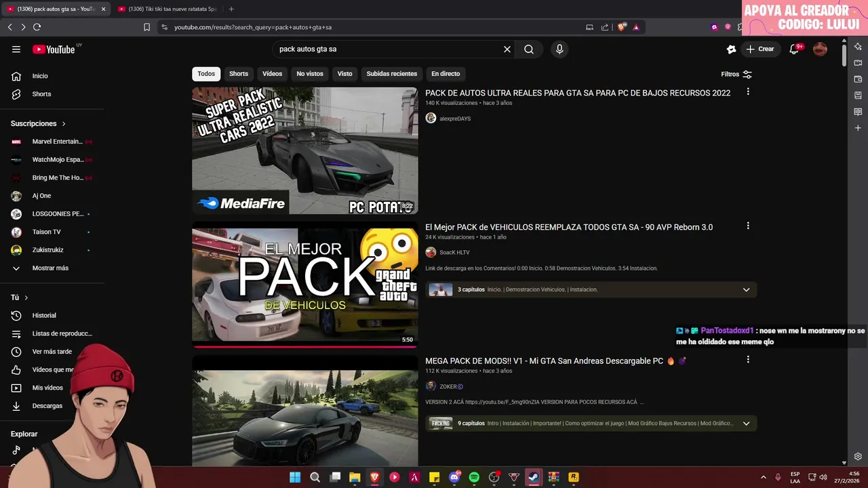Open the account avatar menu

(820, 49)
